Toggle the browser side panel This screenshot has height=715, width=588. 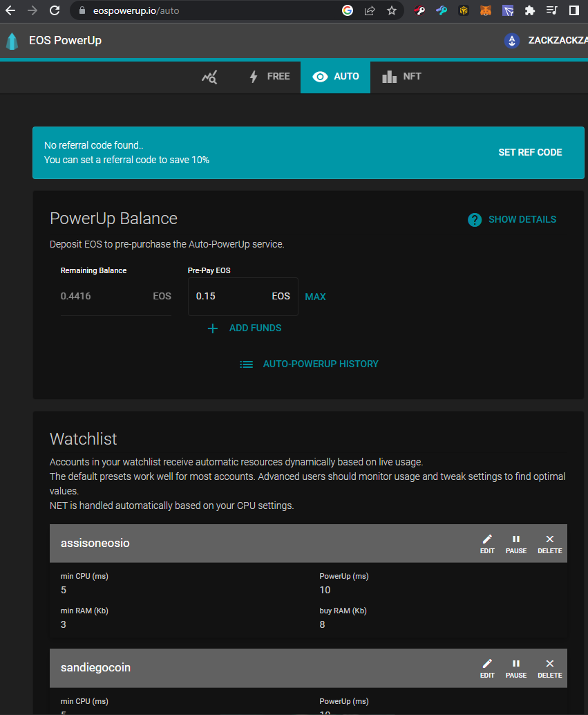[x=574, y=10]
